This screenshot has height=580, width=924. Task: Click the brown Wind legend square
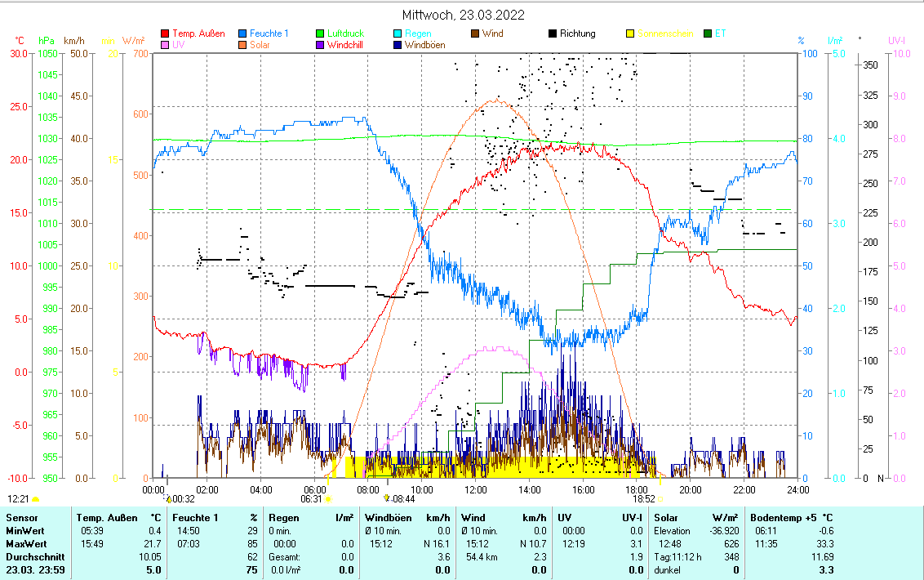[475, 34]
